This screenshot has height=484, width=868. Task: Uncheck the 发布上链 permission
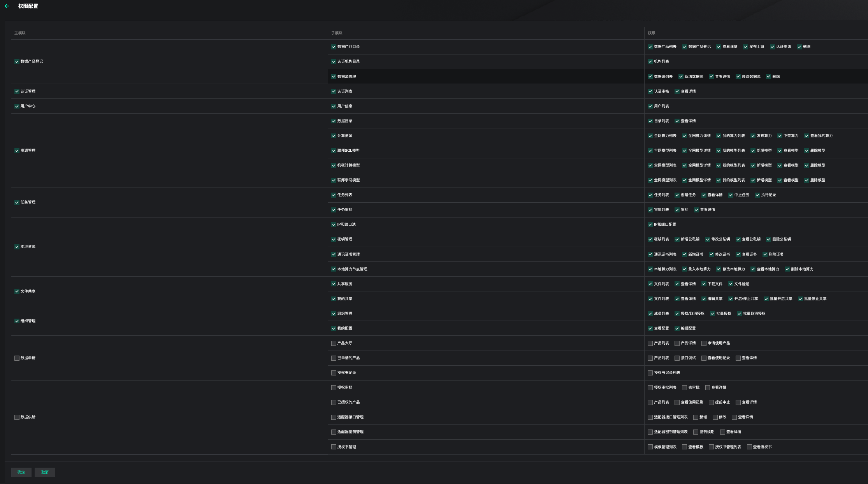coord(745,47)
